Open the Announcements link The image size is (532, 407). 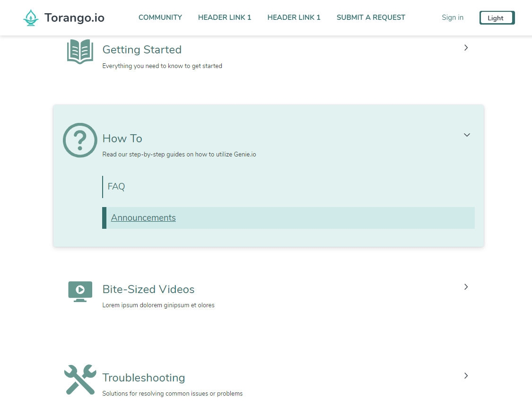click(x=143, y=218)
